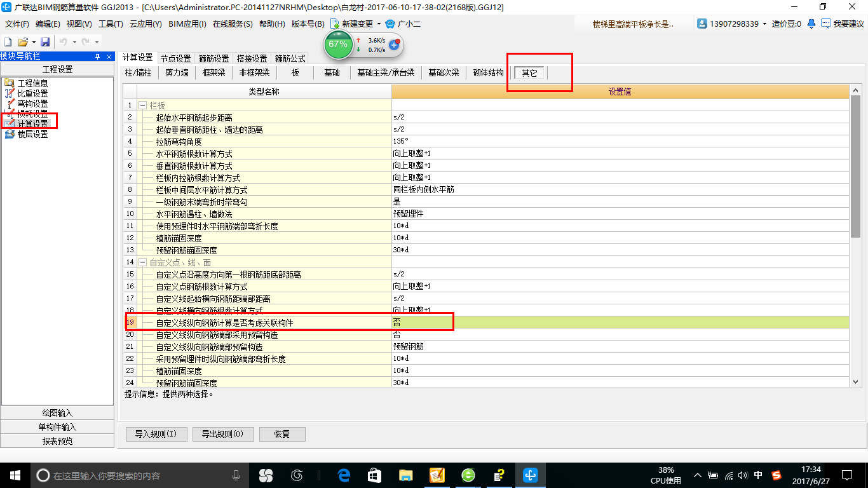
Task: Switch to the 搭接设置 tab
Action: (x=252, y=58)
